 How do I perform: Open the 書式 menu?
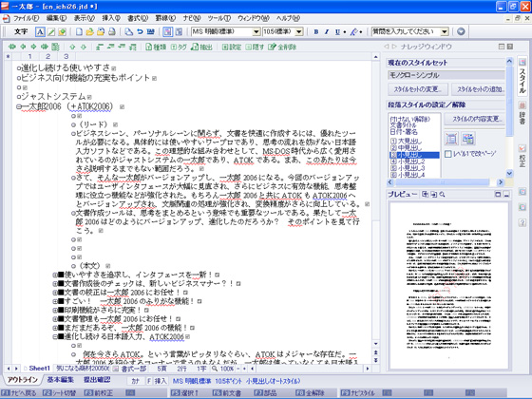tap(138, 18)
